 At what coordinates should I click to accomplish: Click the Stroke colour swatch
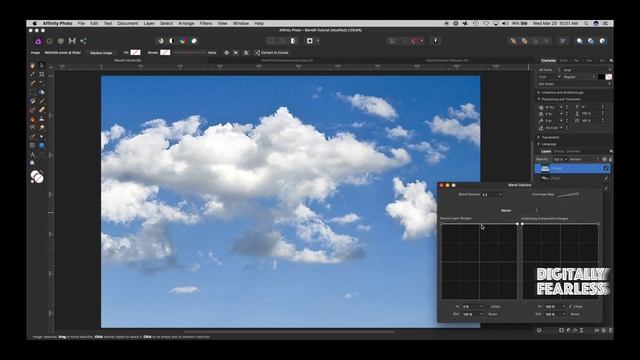tap(165, 53)
